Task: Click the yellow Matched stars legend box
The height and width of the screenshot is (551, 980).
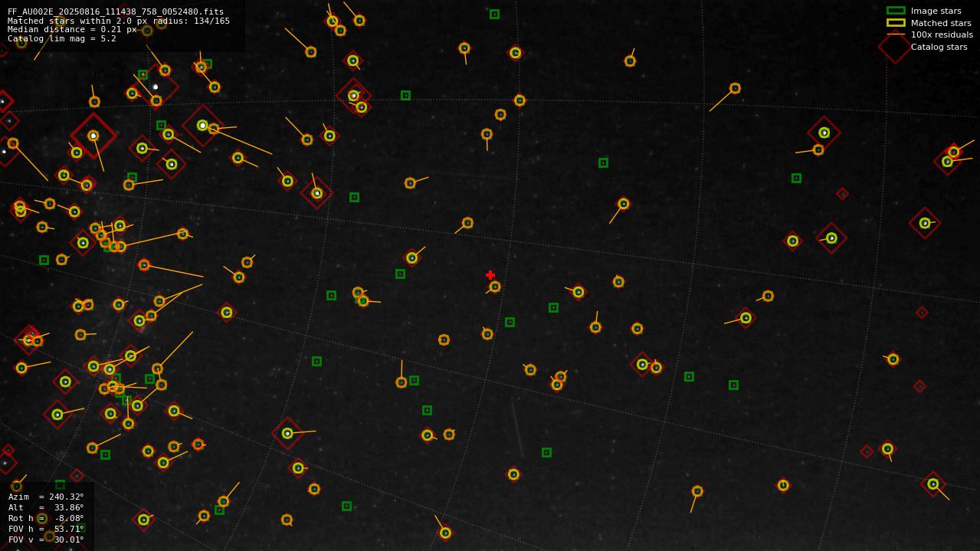Action: point(896,23)
